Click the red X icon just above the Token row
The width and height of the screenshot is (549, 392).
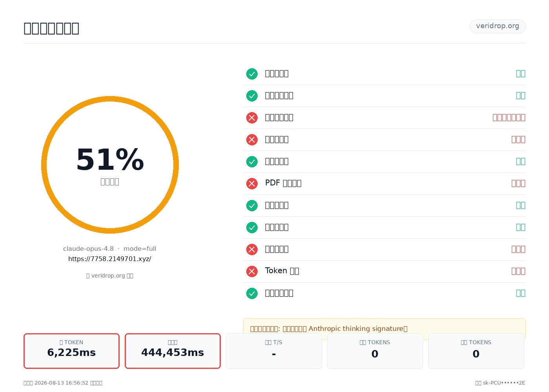(x=252, y=249)
